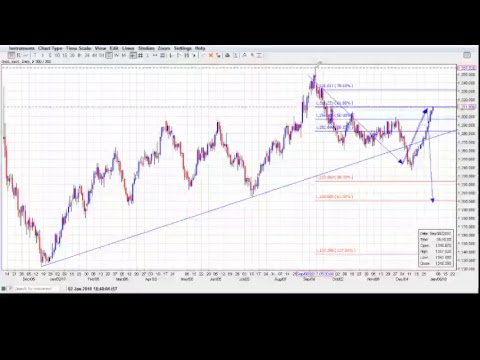Click the Aug/07 label on the time axis
The width and height of the screenshot is (480, 360).
[280, 279]
